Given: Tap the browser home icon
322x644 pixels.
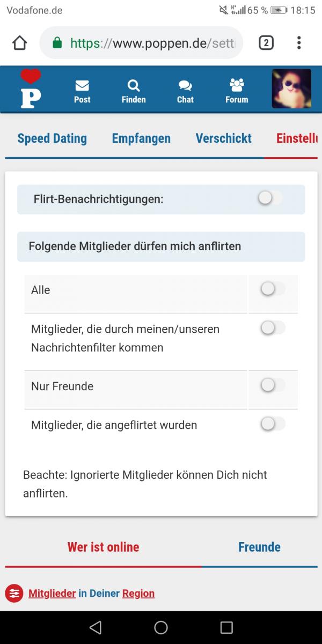Looking at the screenshot, I should point(19,43).
